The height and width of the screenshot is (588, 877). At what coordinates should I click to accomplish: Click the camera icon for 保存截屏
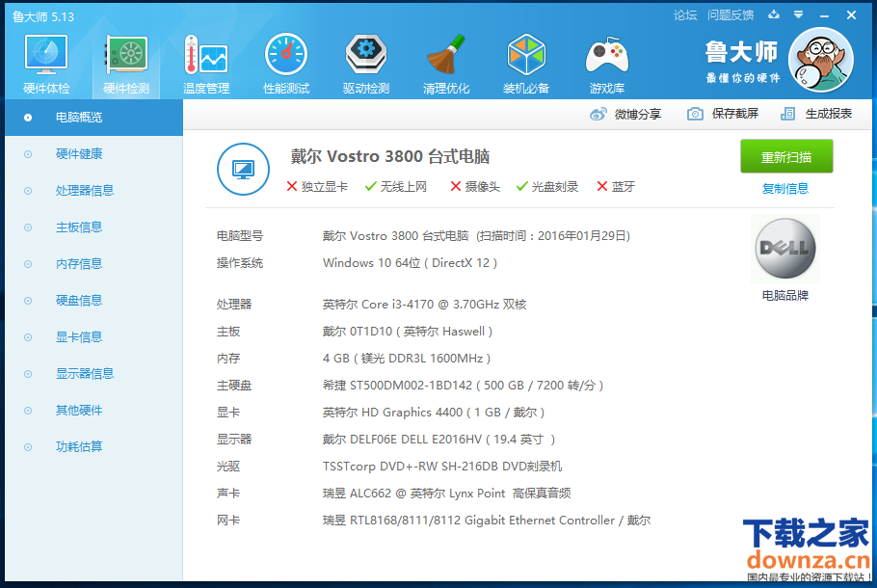pos(695,114)
